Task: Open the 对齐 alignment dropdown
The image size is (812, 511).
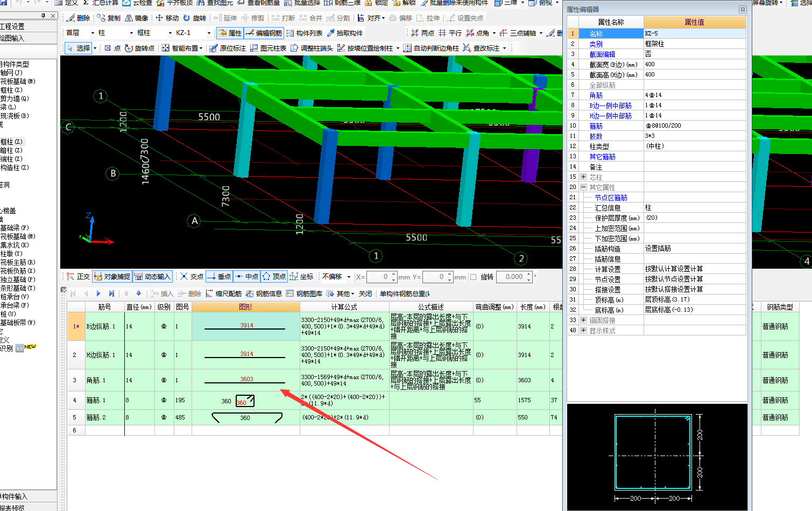Action: tap(371, 18)
